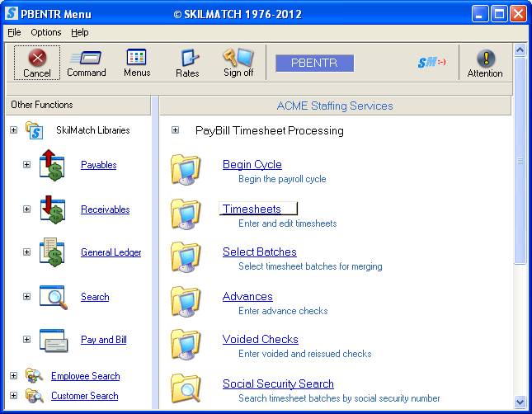Viewport: 532px width, 414px height.
Task: Click the Payables dollar icon
Action: pos(52,165)
